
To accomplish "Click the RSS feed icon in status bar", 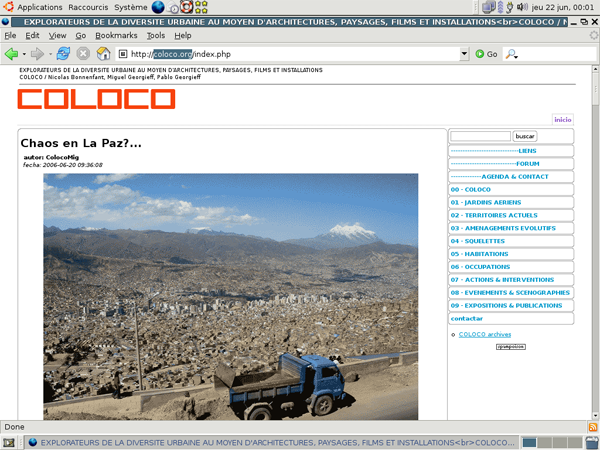I will pos(591,427).
